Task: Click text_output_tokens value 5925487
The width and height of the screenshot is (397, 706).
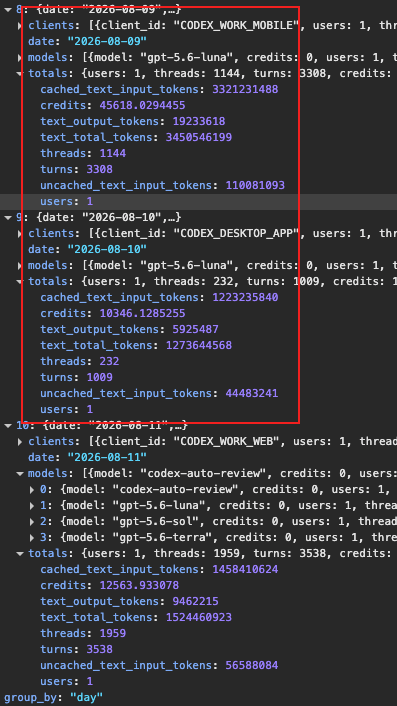Action: click(196, 330)
